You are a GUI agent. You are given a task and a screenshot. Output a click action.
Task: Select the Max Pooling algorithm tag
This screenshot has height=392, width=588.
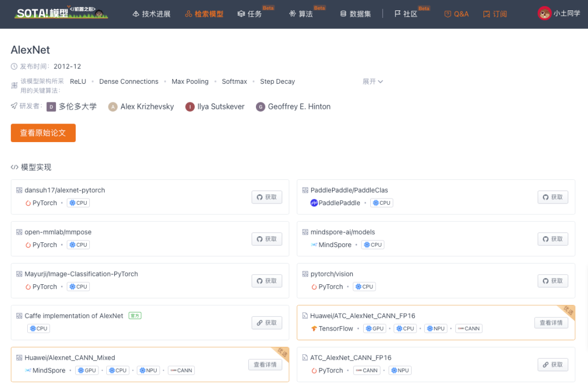point(190,82)
